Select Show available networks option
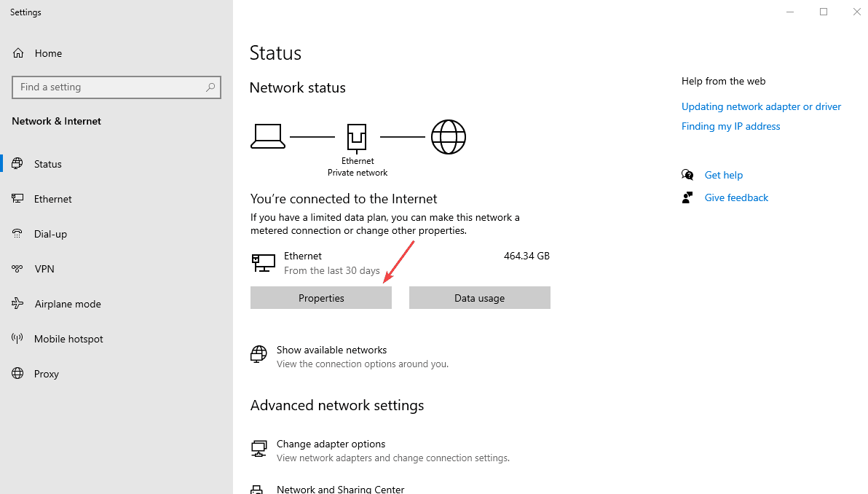The height and width of the screenshot is (494, 868). click(331, 350)
